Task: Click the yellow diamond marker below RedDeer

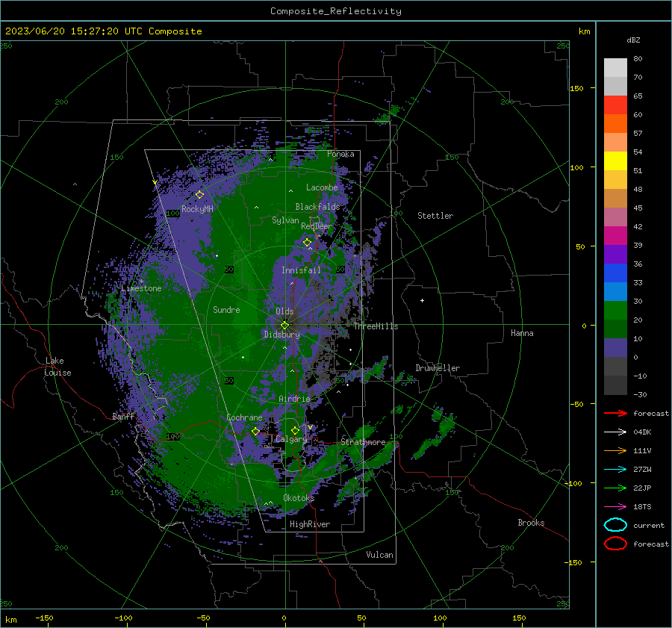Action: click(307, 243)
